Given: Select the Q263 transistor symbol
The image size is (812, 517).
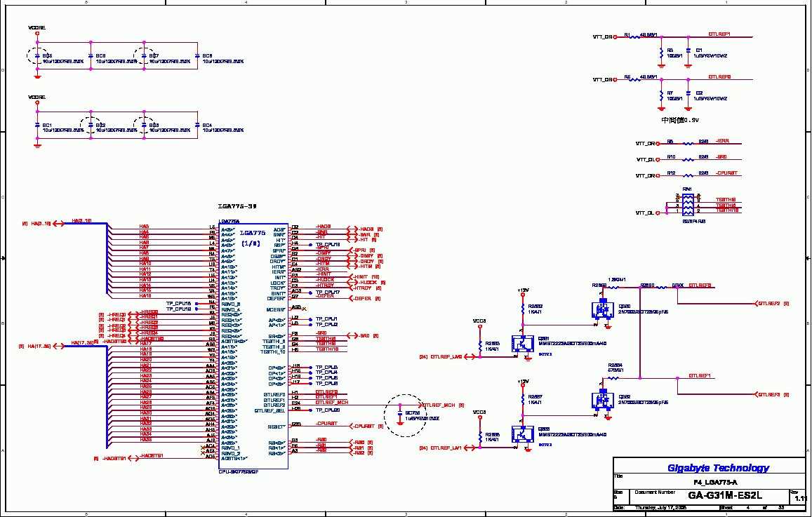Looking at the screenshot, I should pos(521,434).
